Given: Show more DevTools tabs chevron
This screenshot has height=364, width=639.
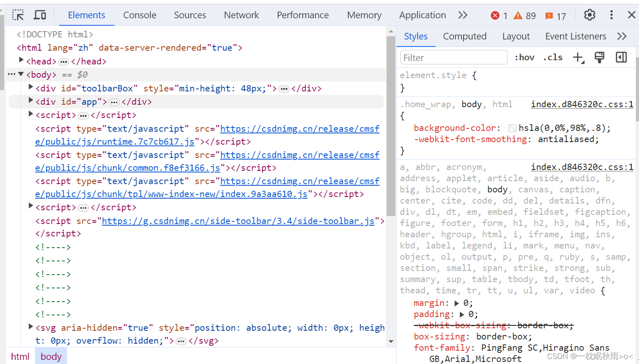Looking at the screenshot, I should (463, 15).
